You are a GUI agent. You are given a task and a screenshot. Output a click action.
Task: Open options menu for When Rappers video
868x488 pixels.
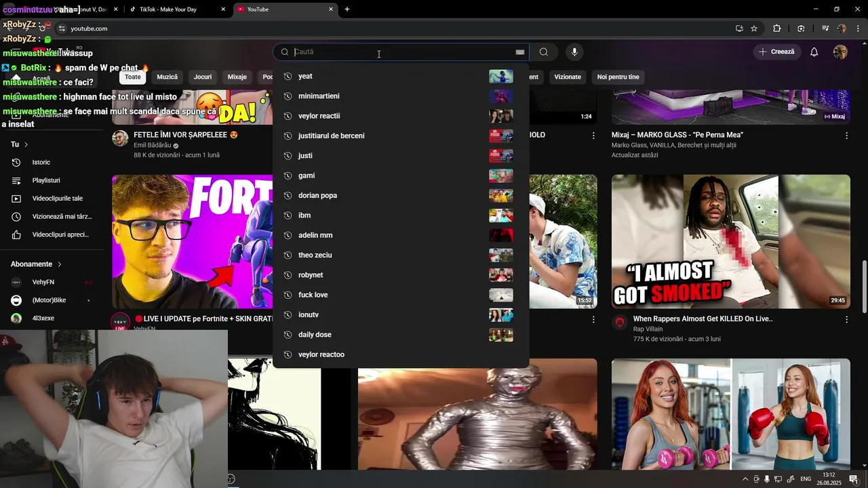[x=846, y=319]
